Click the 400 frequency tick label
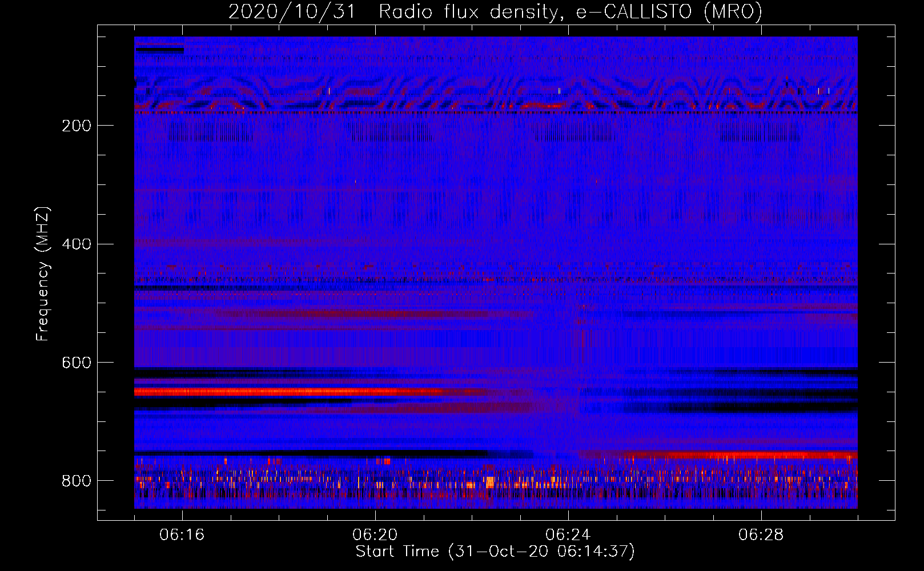Screen dimensions: 924x571 coord(77,244)
